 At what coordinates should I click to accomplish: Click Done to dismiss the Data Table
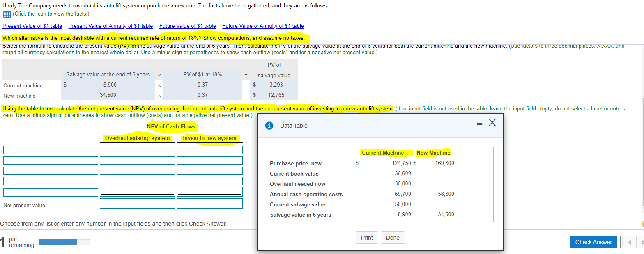click(x=393, y=238)
